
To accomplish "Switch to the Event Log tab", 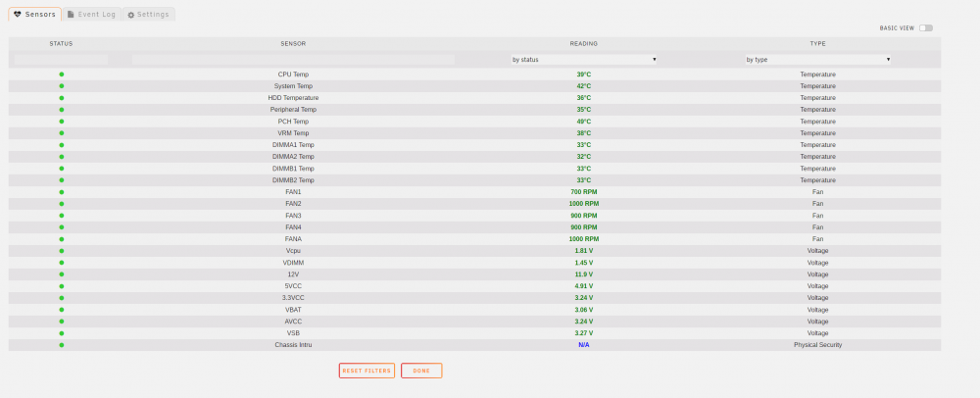I will pyautogui.click(x=92, y=15).
